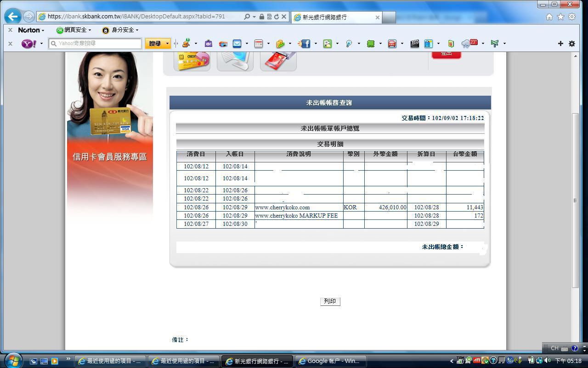Screen dimensions: 588x368
Task: Click the 列印 print button
Action: 330,301
